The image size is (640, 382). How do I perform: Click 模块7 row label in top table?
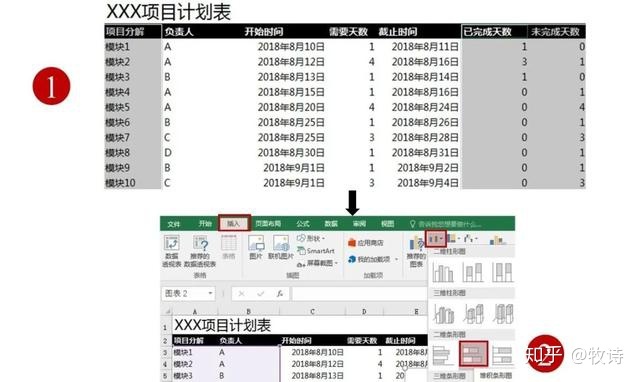point(118,138)
